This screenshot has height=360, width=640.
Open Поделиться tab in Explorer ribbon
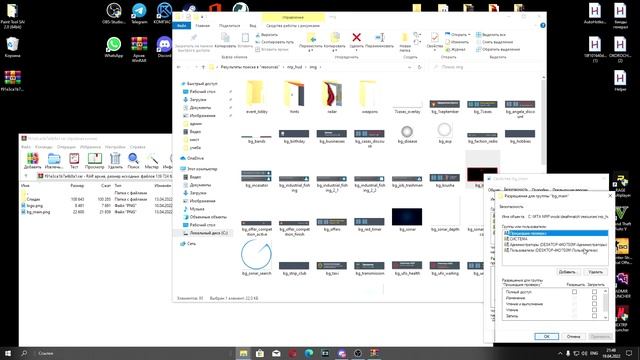pos(229,25)
